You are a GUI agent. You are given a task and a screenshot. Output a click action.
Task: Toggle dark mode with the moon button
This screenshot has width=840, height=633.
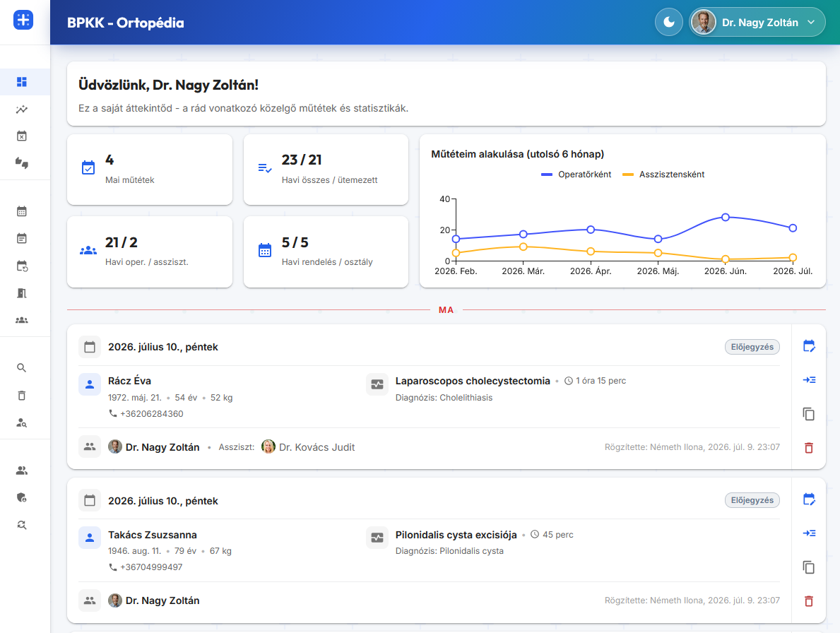click(668, 22)
